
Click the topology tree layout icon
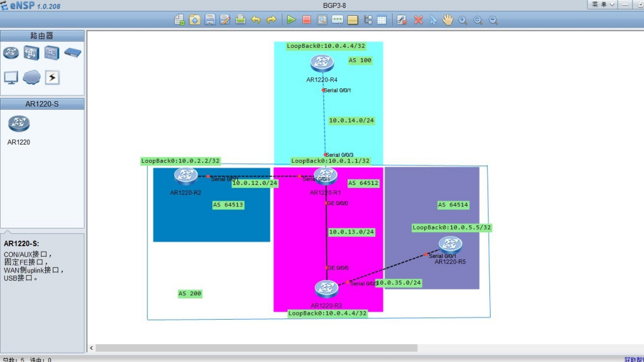pos(367,20)
